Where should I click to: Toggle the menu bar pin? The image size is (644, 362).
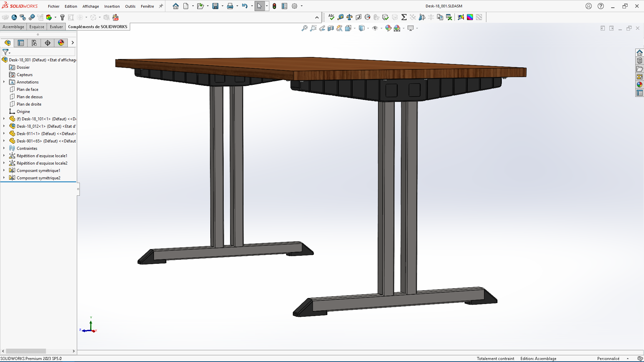[161, 6]
